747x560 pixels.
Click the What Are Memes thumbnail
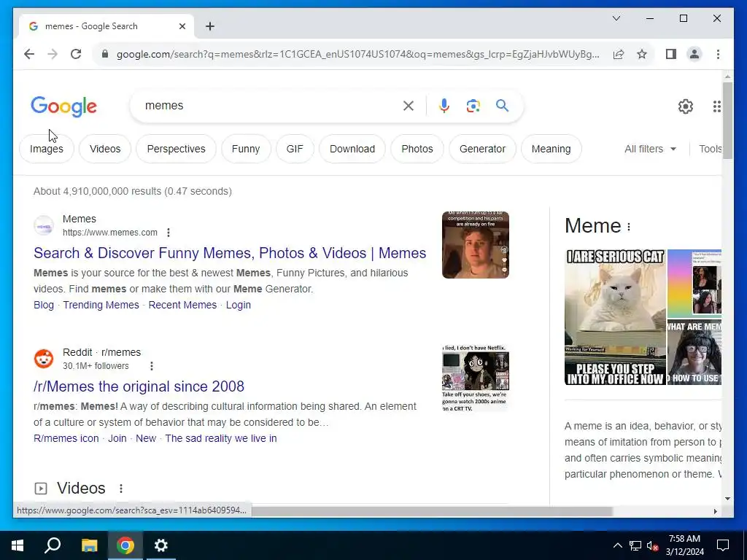pyautogui.click(x=694, y=352)
